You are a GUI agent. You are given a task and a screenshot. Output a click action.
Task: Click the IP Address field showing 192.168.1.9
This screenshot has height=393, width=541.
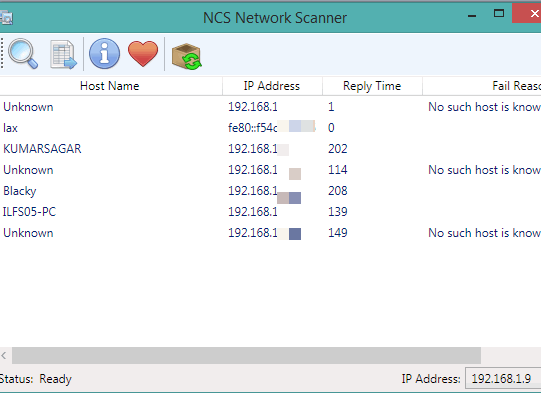(503, 379)
